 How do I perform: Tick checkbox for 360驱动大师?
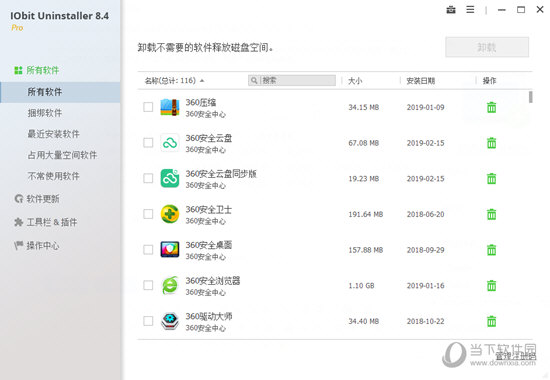coord(148,321)
